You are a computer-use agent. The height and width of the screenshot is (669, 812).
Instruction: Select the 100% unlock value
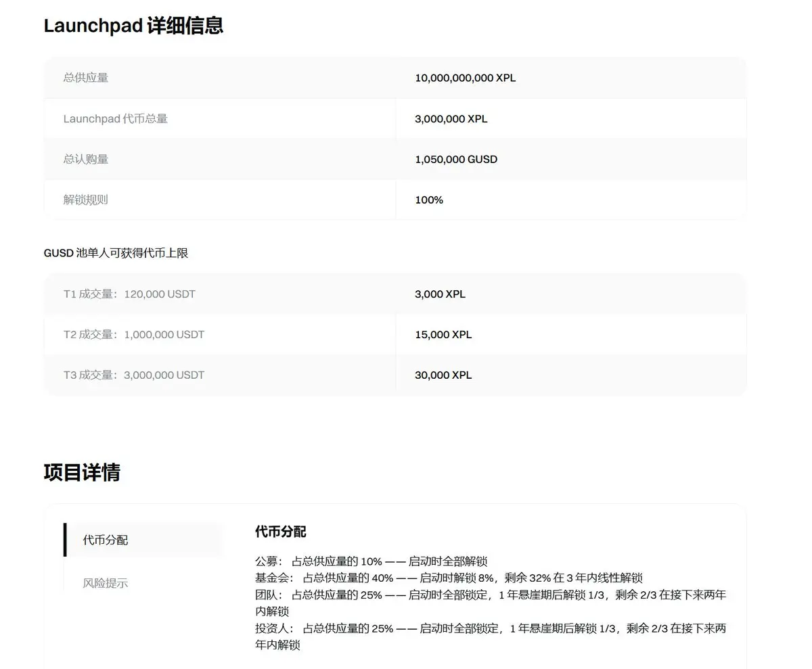click(429, 200)
